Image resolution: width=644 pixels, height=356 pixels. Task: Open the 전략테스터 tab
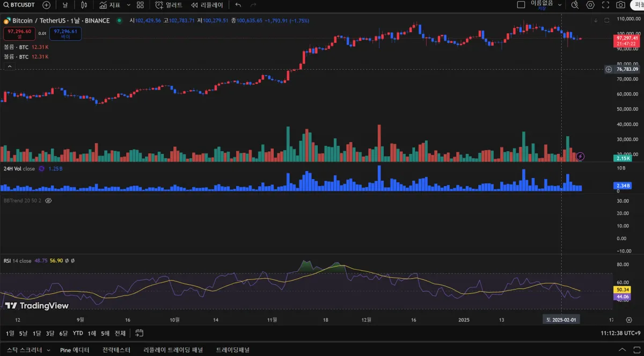coord(116,350)
